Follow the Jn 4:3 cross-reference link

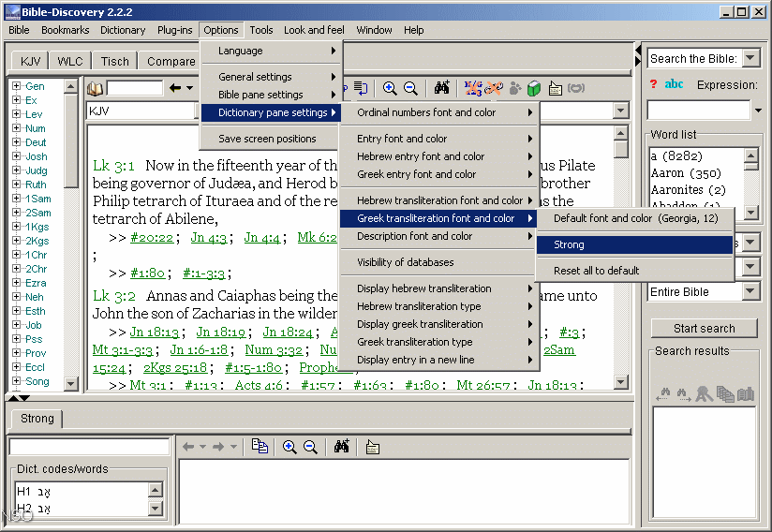[209, 237]
